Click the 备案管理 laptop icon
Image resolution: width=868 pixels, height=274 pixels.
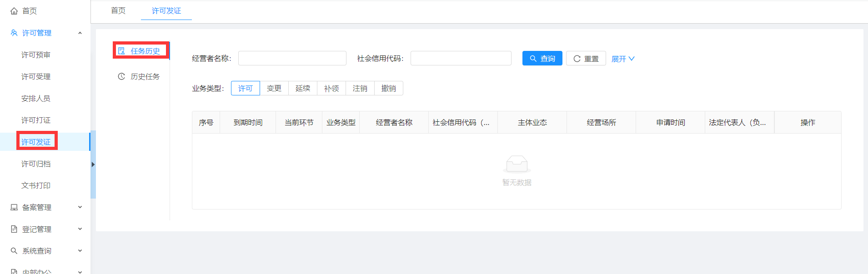coord(14,207)
